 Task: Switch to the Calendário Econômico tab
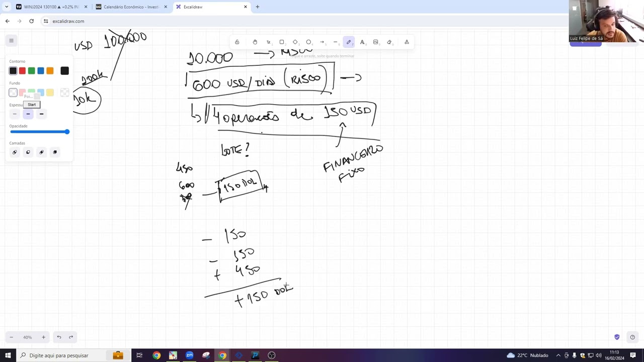click(x=132, y=7)
